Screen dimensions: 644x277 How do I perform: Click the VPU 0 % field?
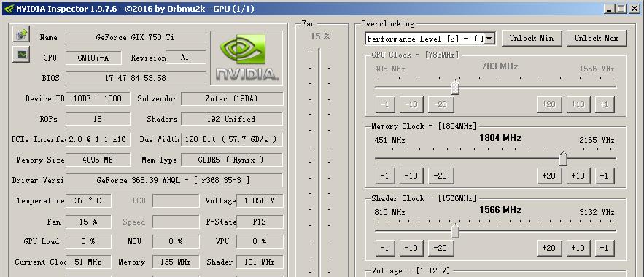coord(260,241)
